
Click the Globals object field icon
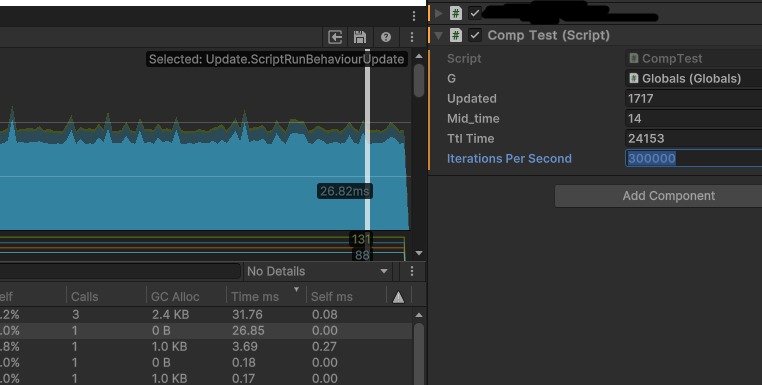click(x=633, y=78)
